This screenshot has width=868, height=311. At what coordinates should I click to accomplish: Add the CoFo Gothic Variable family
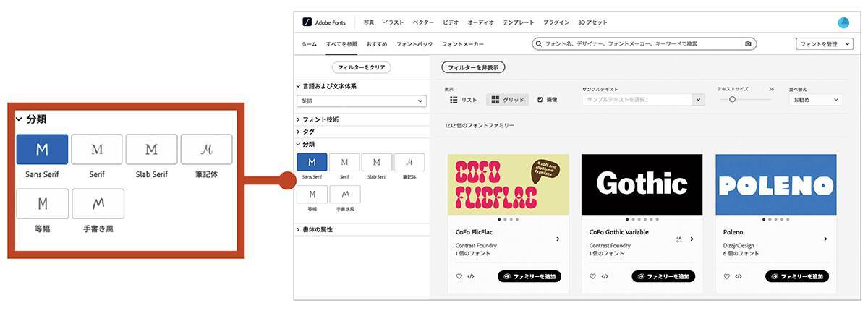click(663, 276)
